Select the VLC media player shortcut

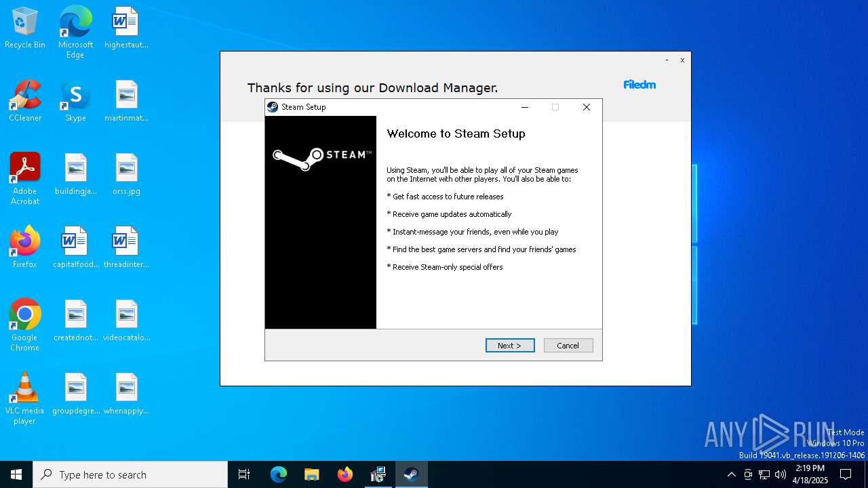(x=25, y=399)
